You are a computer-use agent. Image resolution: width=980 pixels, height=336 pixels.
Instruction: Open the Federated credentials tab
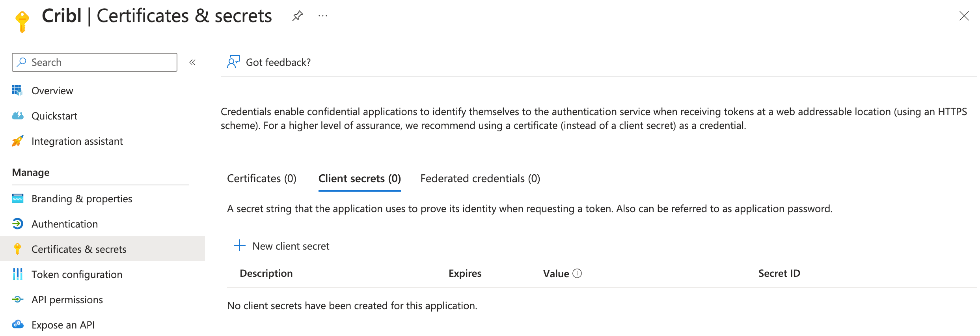point(479,178)
